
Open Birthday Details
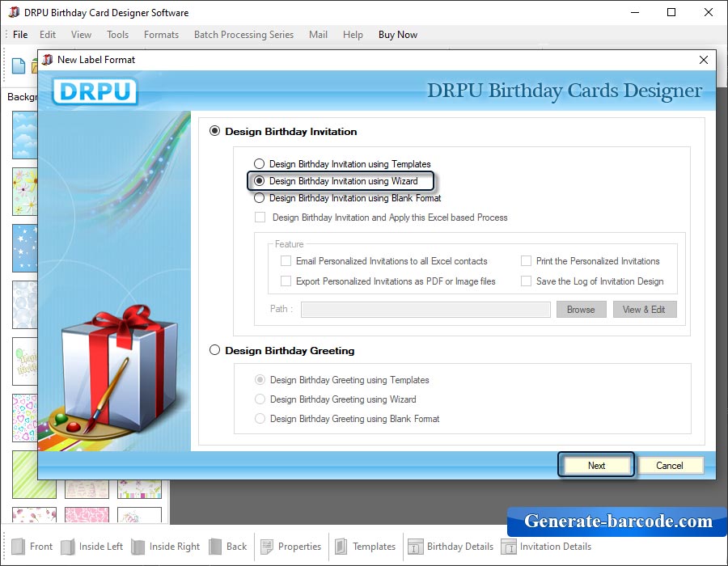coord(451,547)
